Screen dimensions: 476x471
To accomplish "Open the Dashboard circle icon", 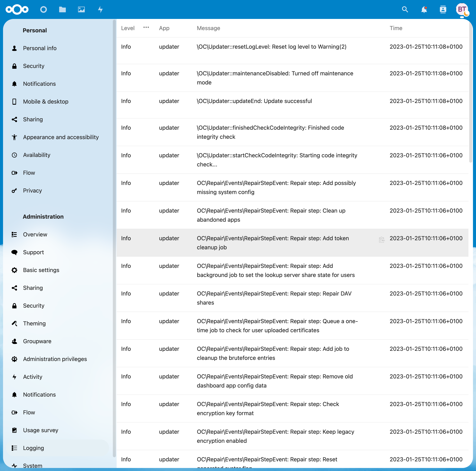I will 44,10.
